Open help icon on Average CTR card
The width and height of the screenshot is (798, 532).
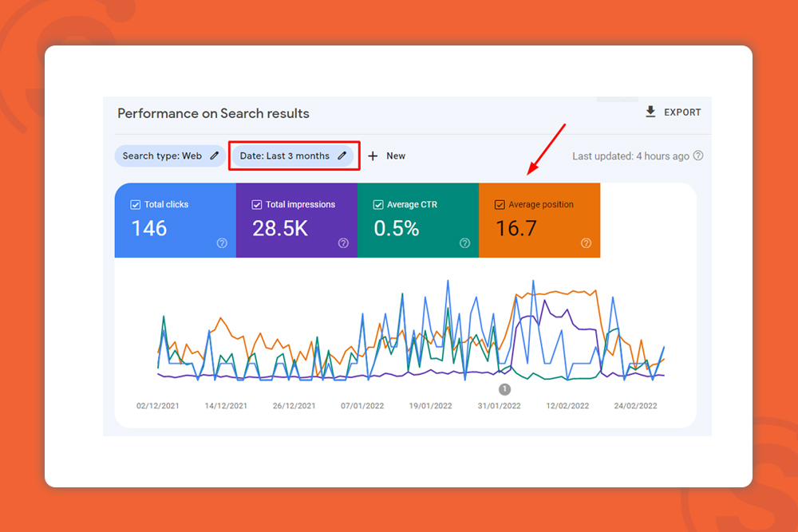tap(464, 243)
